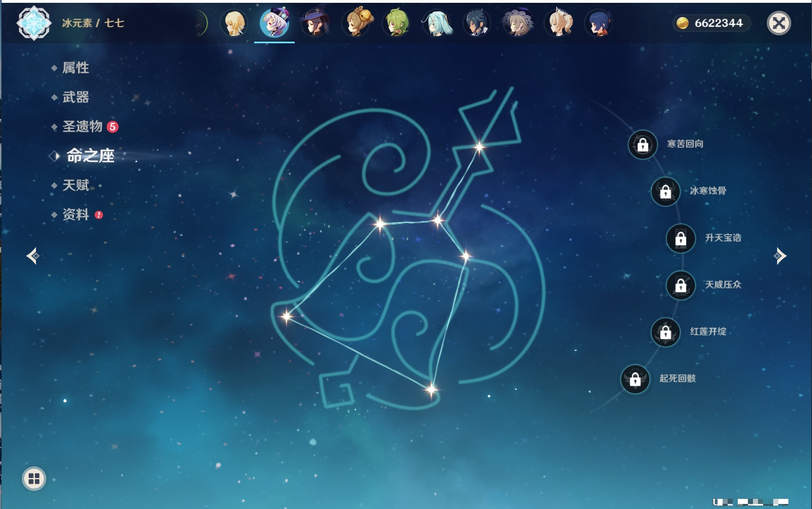Image resolution: width=812 pixels, height=509 pixels.
Task: Switch to green-haired Collei avatar
Action: 396,23
